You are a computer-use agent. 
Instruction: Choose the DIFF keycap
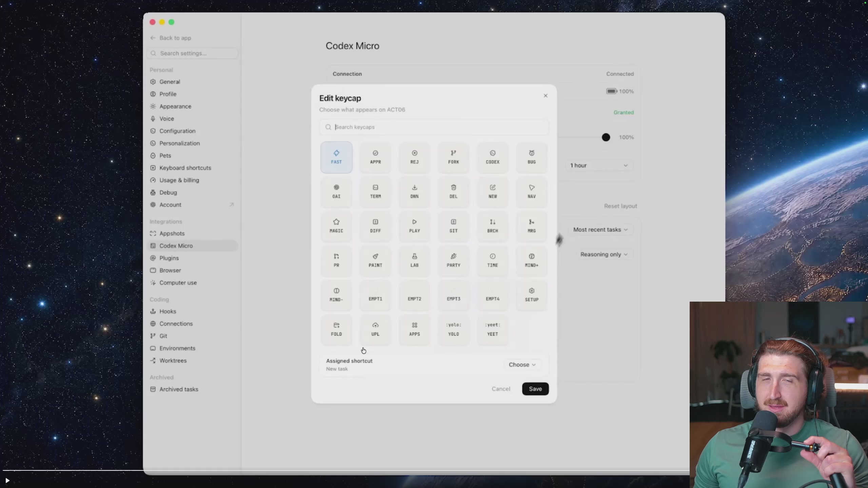point(375,226)
